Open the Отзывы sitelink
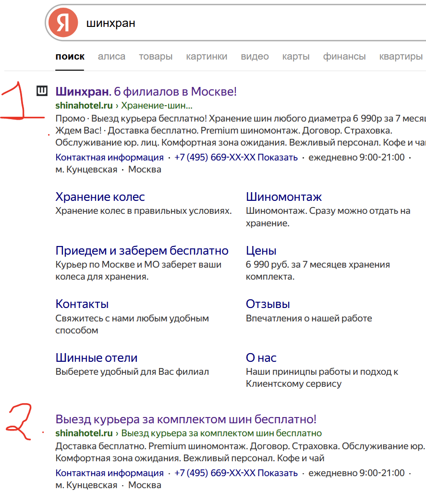 pos(268,304)
